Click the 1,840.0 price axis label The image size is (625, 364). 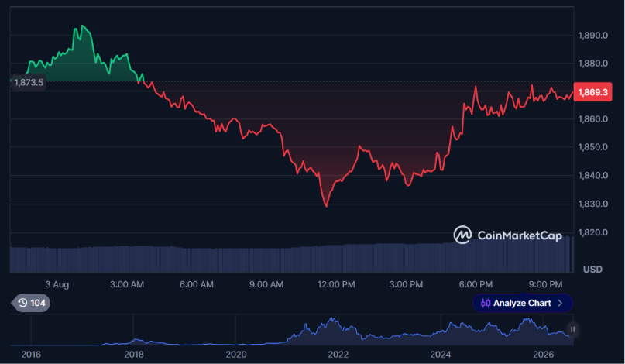(592, 176)
